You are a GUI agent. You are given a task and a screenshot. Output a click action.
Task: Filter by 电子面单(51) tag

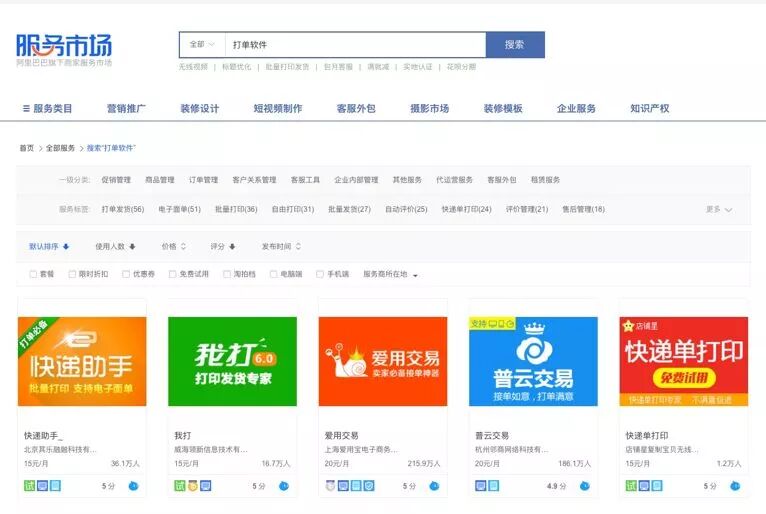coord(179,209)
